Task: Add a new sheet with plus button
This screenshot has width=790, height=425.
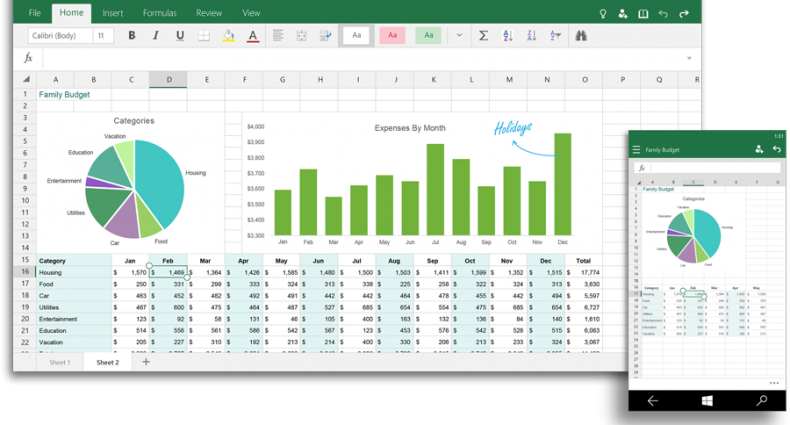Action: tap(146, 362)
